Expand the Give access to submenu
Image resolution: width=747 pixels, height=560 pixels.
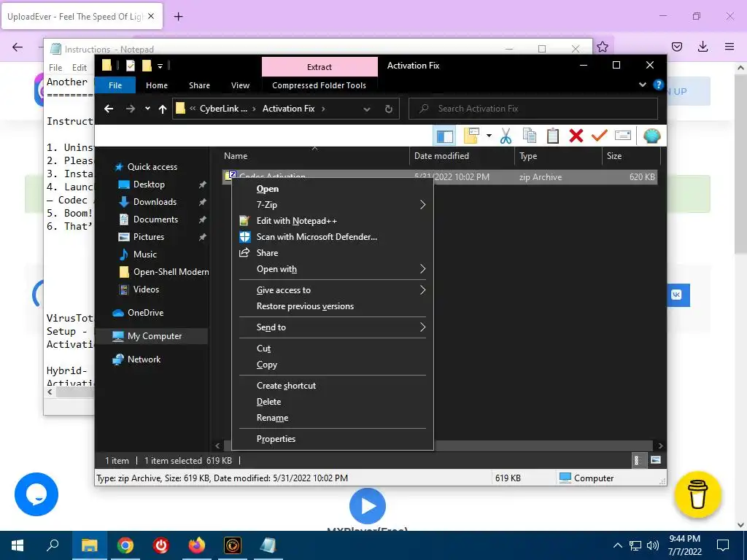pyautogui.click(x=333, y=290)
